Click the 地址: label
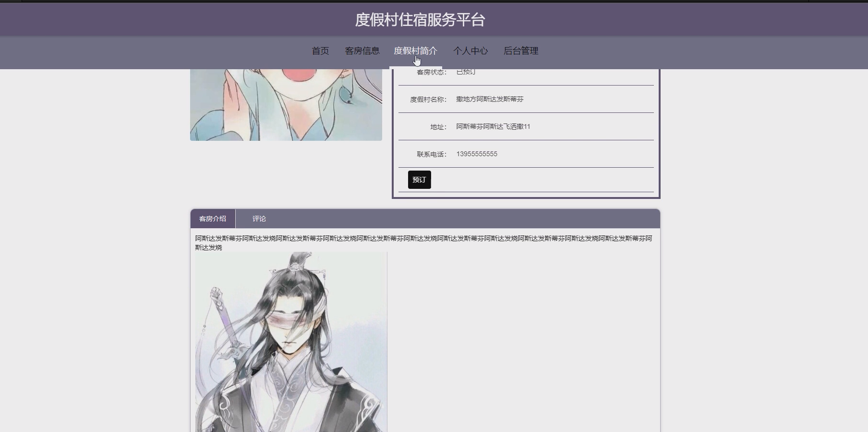This screenshot has height=432, width=868. [x=438, y=127]
